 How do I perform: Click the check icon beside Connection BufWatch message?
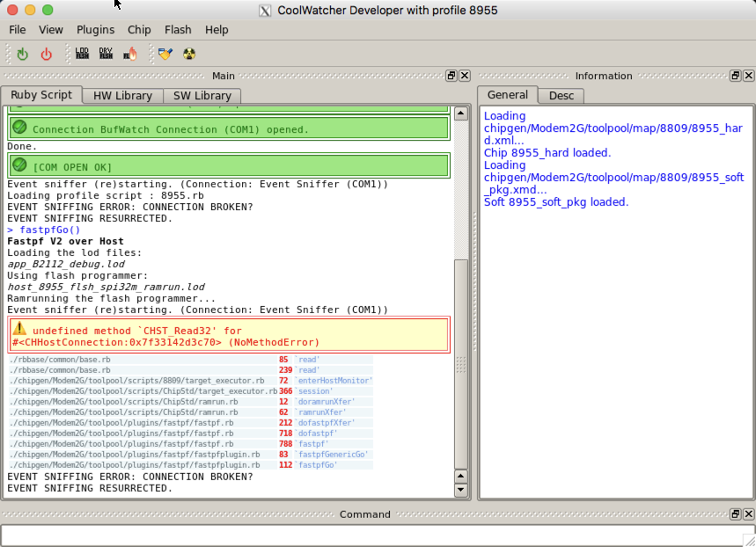click(19, 128)
